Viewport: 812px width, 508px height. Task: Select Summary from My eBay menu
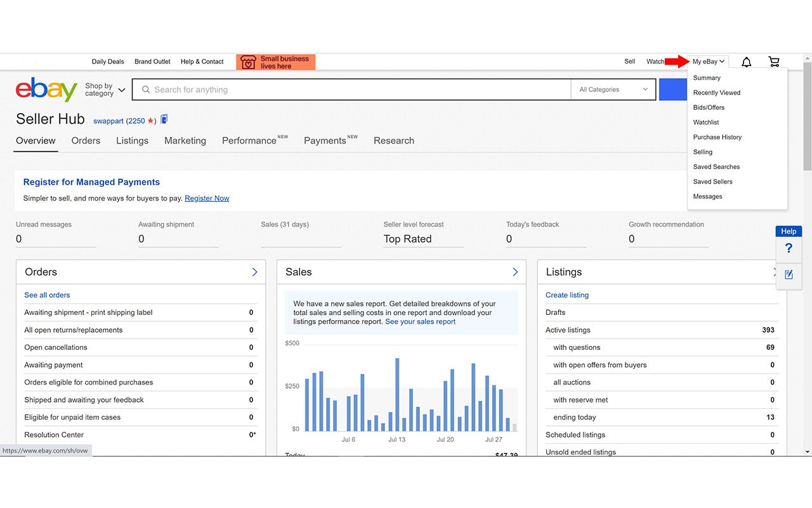coord(707,78)
